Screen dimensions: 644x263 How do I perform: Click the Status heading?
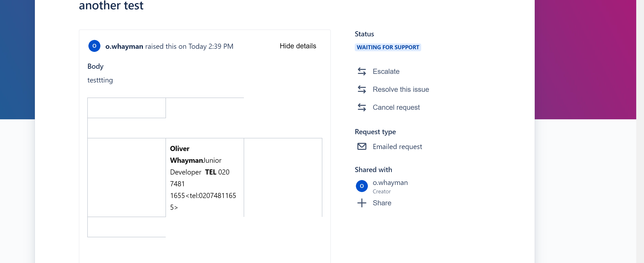364,34
